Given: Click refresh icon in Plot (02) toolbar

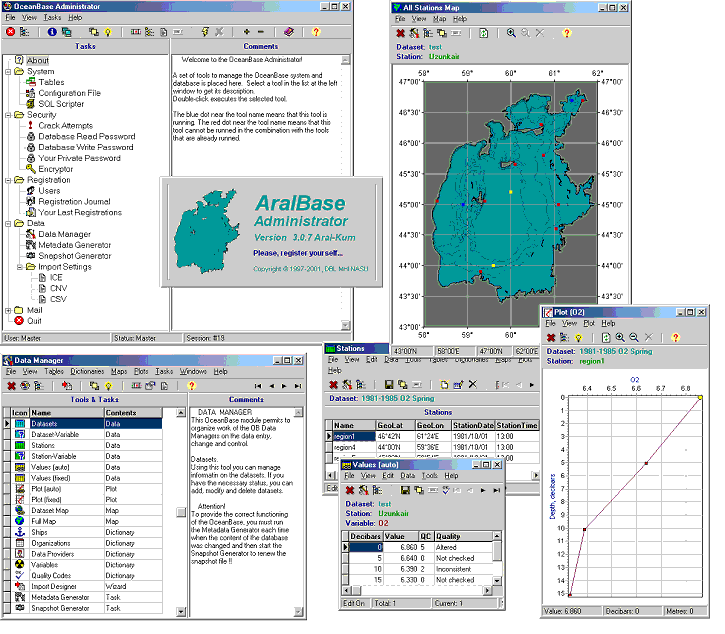Looking at the screenshot, I should click(x=606, y=338).
